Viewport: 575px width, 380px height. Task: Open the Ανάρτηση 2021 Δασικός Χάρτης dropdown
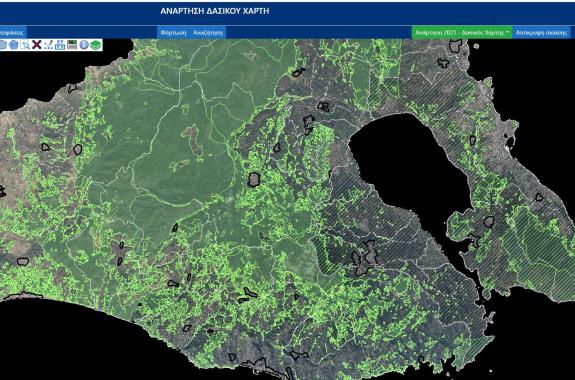click(x=462, y=32)
